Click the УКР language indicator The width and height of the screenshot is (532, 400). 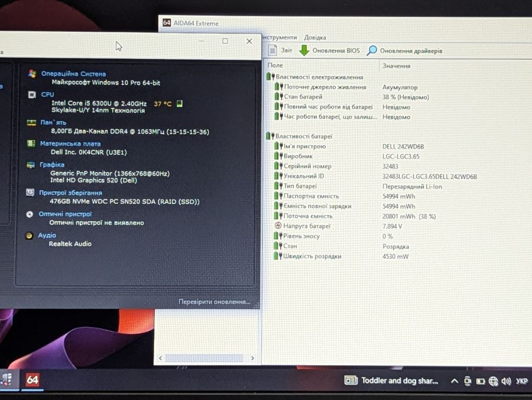click(x=522, y=381)
